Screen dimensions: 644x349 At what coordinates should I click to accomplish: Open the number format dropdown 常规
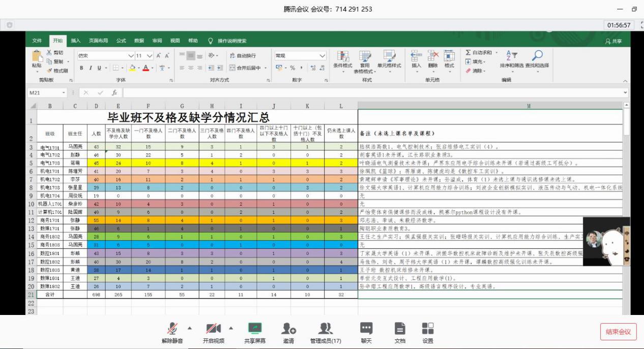click(322, 56)
